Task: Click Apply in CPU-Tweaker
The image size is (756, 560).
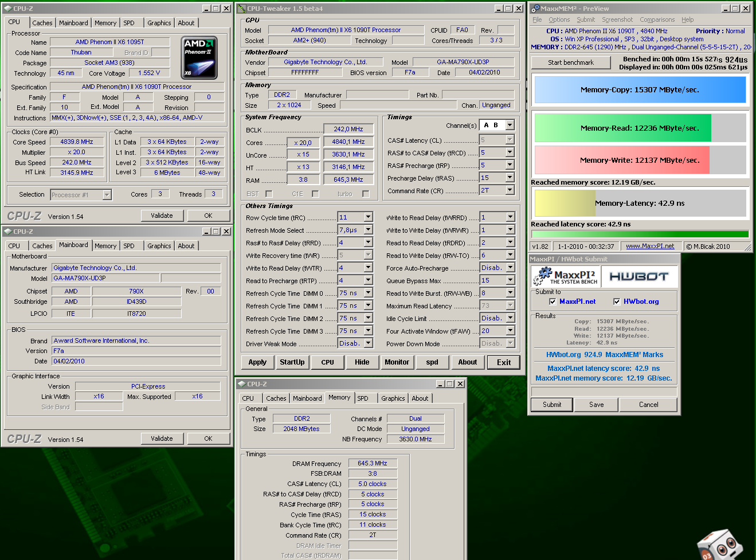Action: (x=257, y=362)
